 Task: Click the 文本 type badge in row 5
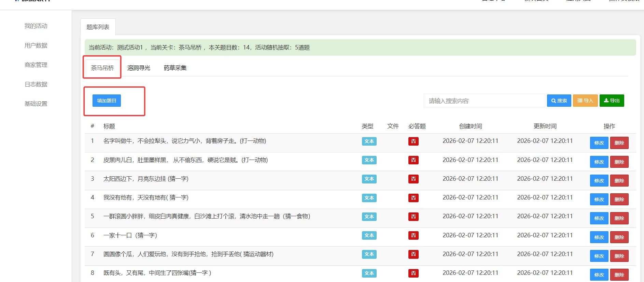[369, 217]
